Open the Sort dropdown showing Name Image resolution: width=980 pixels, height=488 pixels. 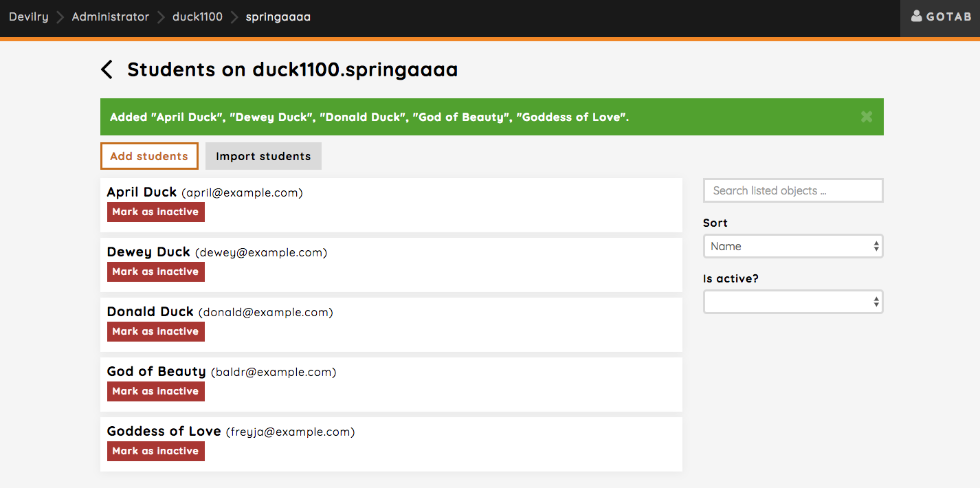[793, 246]
